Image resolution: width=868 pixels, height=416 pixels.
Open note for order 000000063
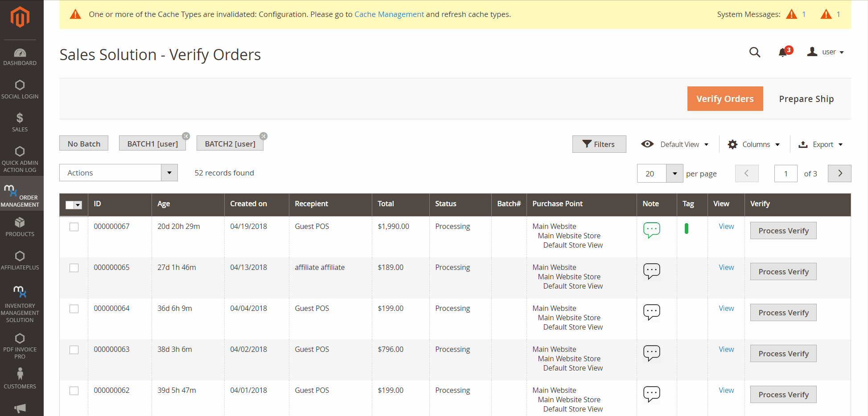coord(651,353)
